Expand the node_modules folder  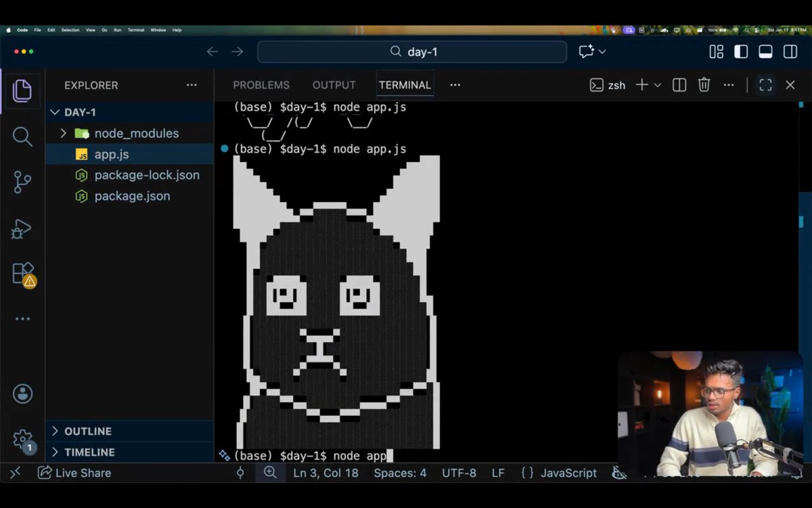pyautogui.click(x=64, y=133)
